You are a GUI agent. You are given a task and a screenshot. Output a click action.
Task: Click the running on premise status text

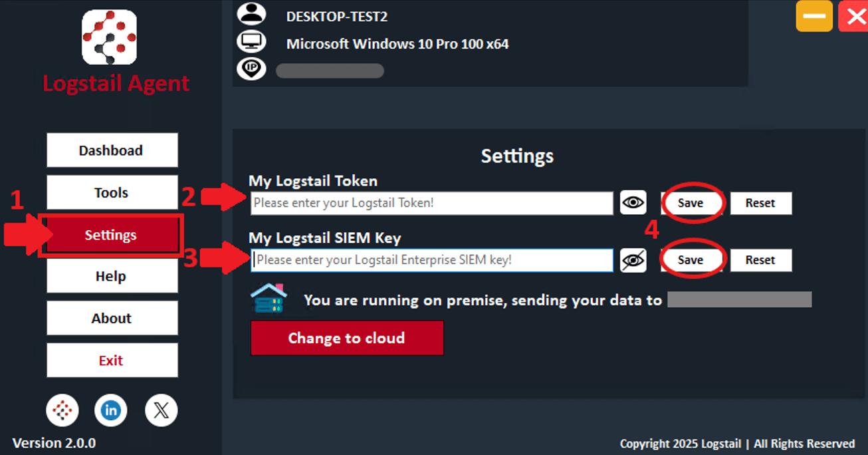pyautogui.click(x=483, y=301)
